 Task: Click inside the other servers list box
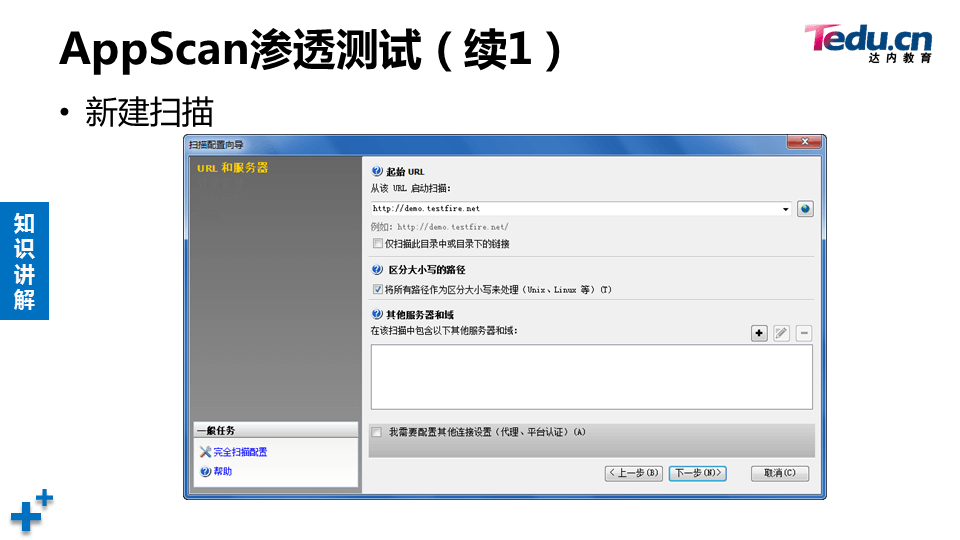[591, 377]
